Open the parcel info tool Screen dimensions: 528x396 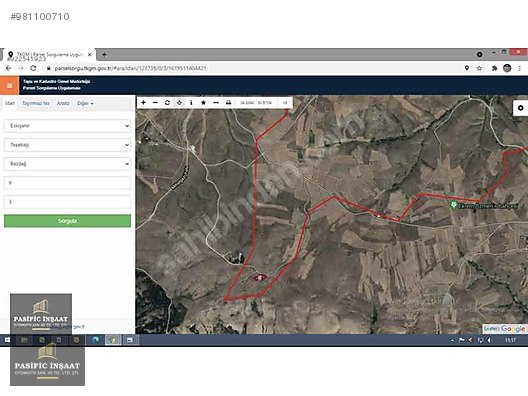(191, 102)
